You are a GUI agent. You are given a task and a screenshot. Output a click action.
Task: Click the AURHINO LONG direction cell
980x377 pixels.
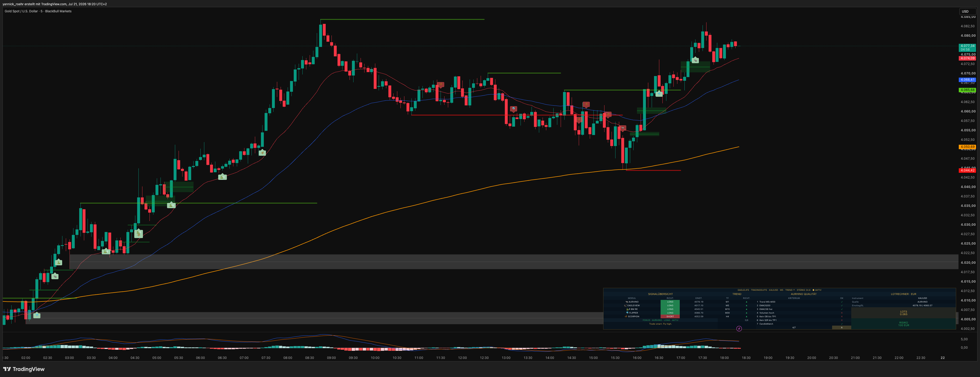[x=670, y=302]
